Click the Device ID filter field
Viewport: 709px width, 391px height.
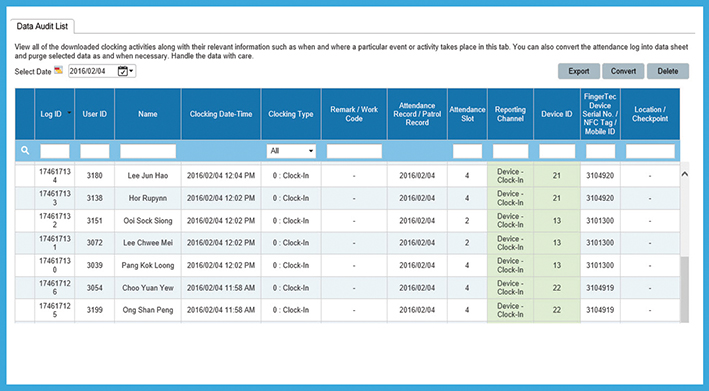pos(557,151)
